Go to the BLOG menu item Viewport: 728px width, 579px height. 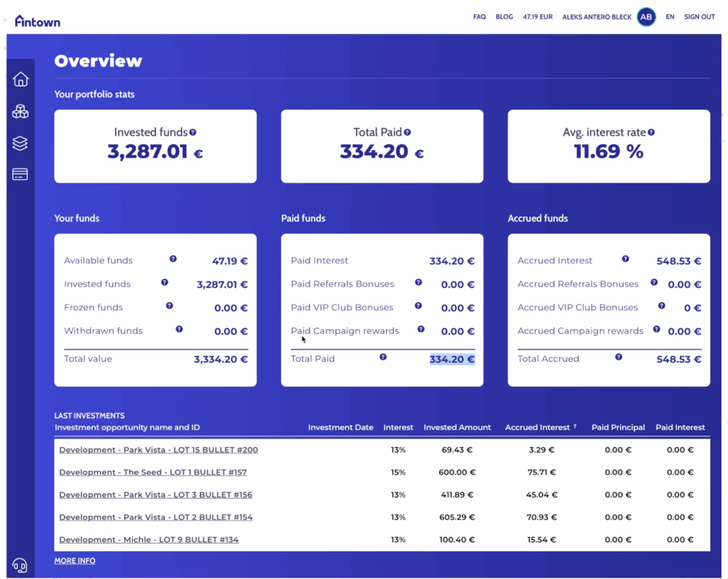coord(504,17)
